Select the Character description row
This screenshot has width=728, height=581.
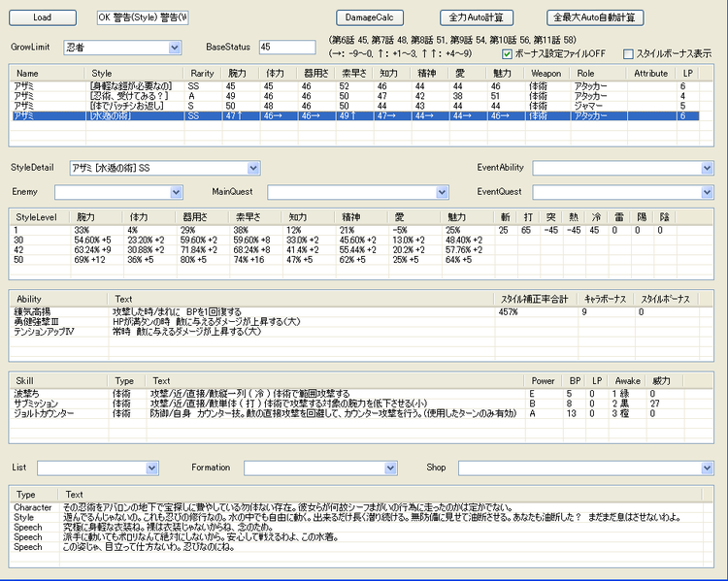(355, 507)
